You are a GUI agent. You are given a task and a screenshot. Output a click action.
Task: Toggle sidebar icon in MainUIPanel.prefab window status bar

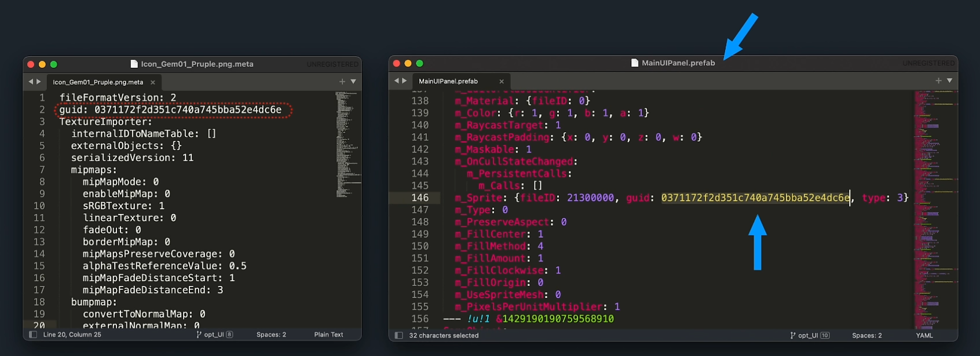click(x=398, y=335)
